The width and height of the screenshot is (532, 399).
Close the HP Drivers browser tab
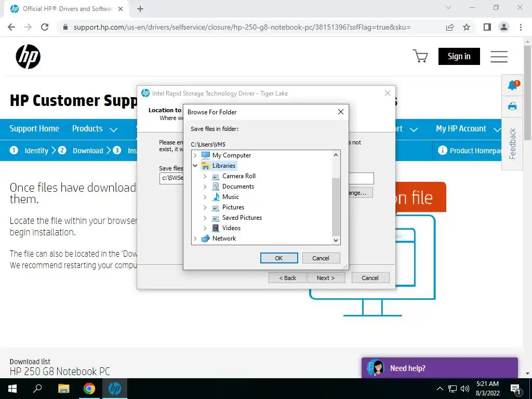[x=121, y=9]
